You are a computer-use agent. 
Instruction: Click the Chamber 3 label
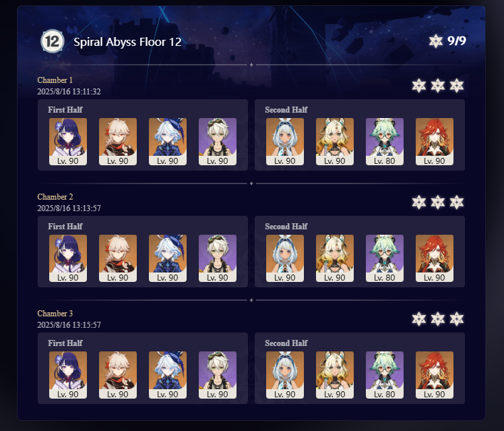tap(55, 313)
